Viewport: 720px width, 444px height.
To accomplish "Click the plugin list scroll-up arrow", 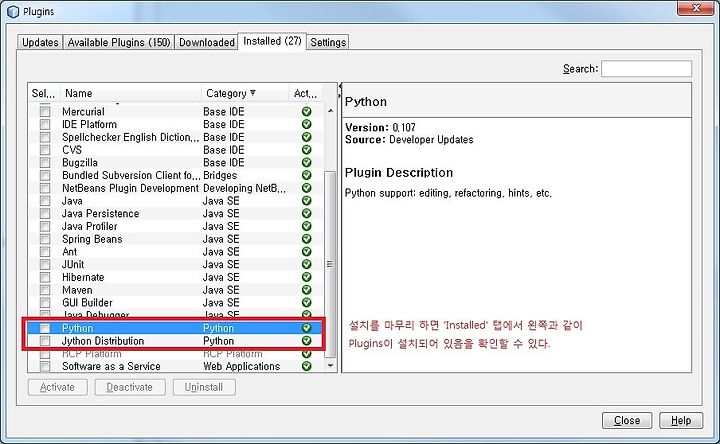I will (330, 111).
